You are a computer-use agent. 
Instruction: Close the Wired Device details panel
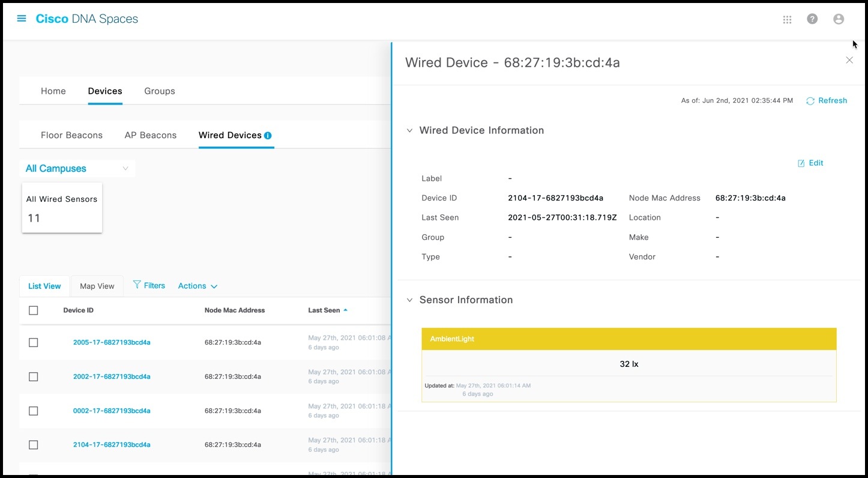coord(849,60)
